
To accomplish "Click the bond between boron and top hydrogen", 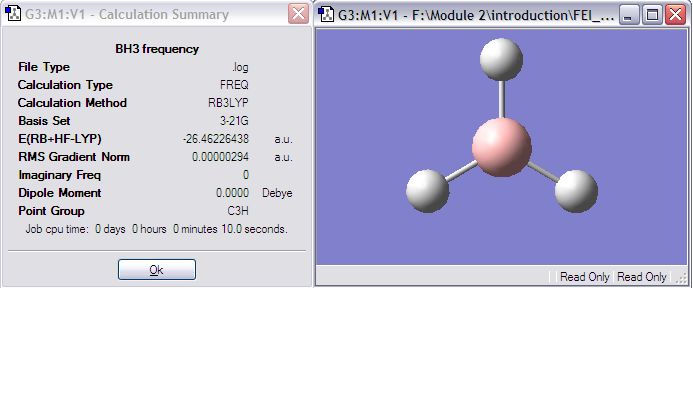I will point(502,99).
